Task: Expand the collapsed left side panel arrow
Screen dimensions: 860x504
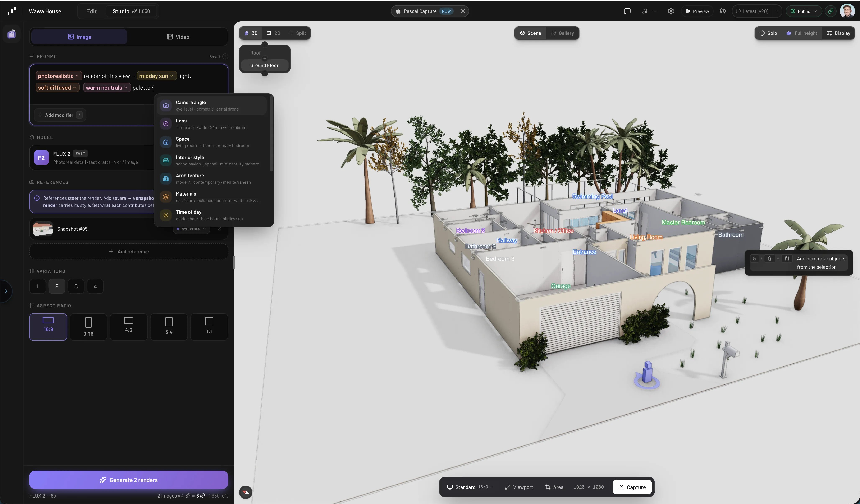Action: (x=5, y=291)
